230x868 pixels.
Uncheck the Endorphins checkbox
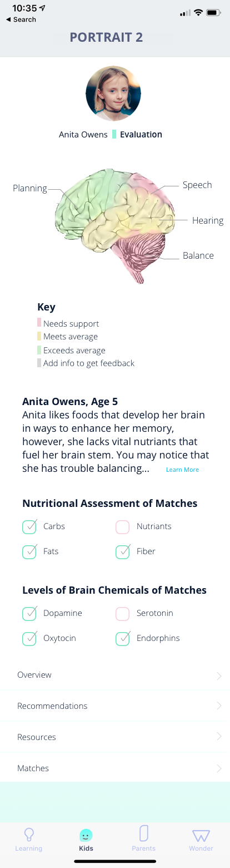[x=123, y=639]
